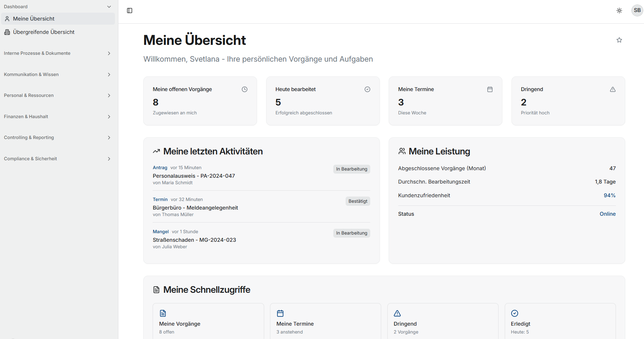The width and height of the screenshot is (644, 339).
Task: Click Abgeschlossene Vorgänge (Monat) value 47
Action: pos(613,168)
